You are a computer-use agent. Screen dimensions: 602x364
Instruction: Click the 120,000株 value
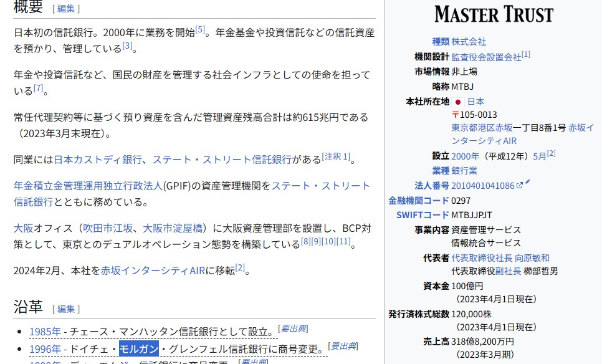pyautogui.click(x=472, y=314)
